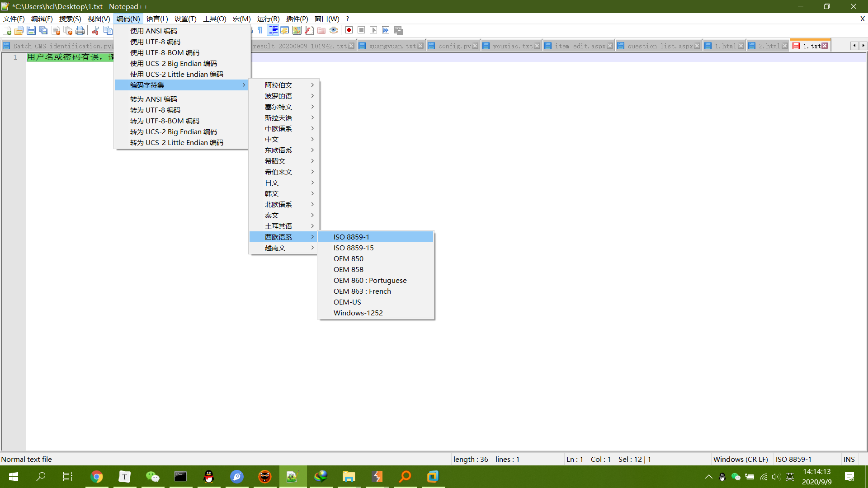Open Chrome from the taskbar

coord(96,477)
